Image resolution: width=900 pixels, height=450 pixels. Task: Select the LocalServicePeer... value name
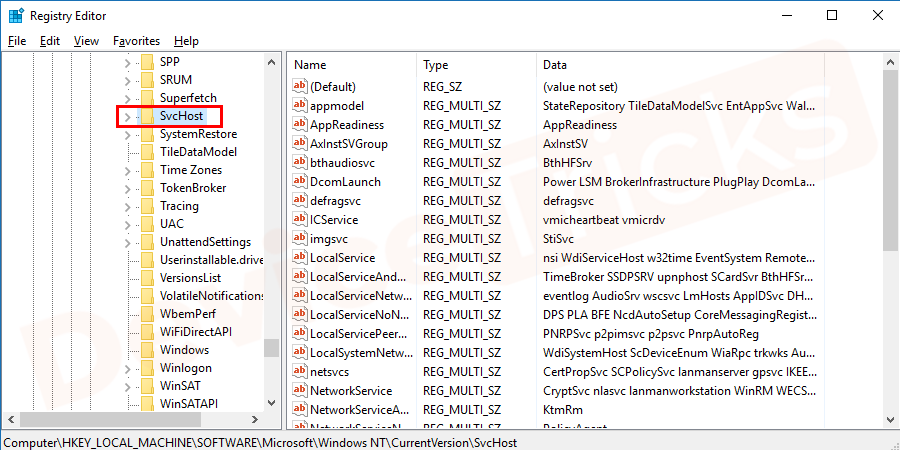point(359,334)
